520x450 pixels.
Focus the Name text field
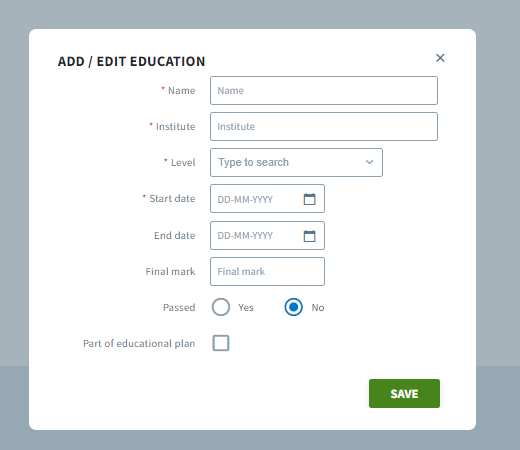pos(324,90)
